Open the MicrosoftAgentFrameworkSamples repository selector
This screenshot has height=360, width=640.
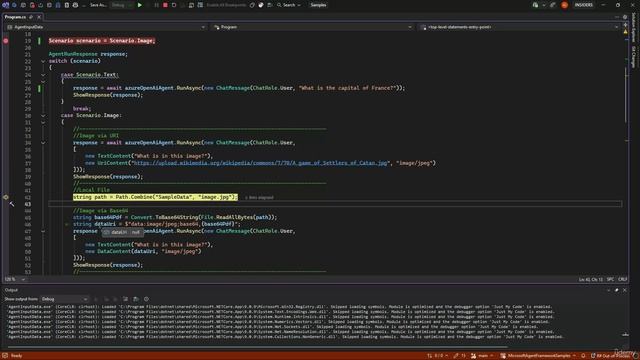(539, 356)
